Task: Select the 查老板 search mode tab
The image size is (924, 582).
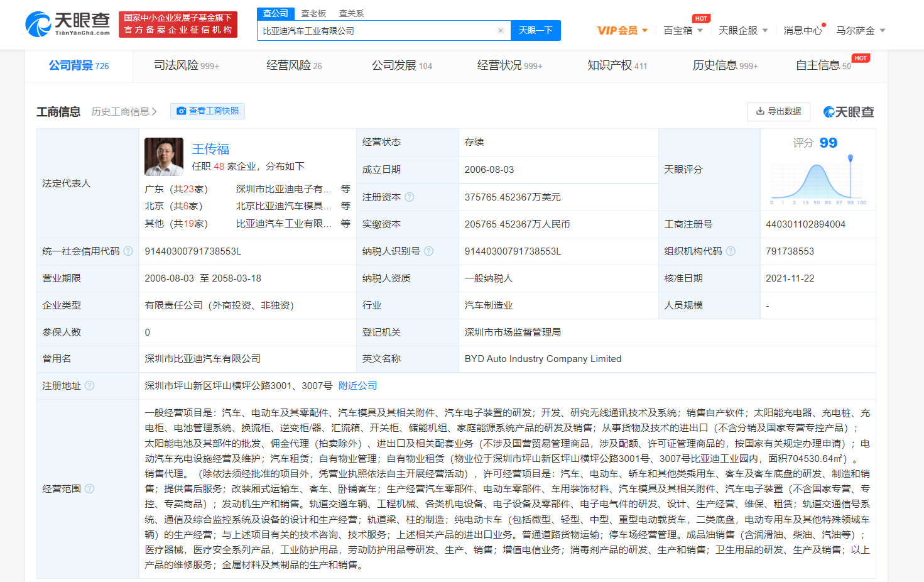Action: coord(313,13)
